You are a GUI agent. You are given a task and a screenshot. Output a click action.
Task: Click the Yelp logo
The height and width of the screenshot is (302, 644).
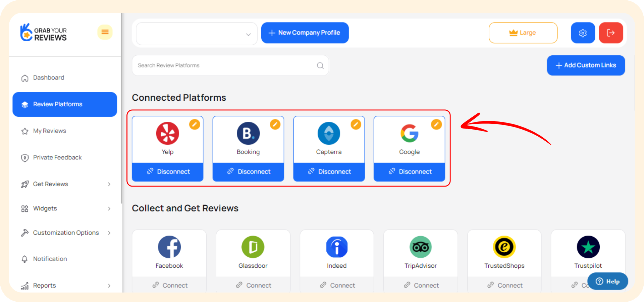(167, 133)
